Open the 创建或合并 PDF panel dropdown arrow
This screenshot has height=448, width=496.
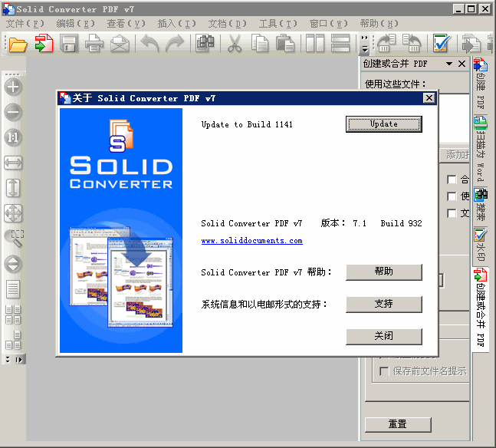[449, 64]
